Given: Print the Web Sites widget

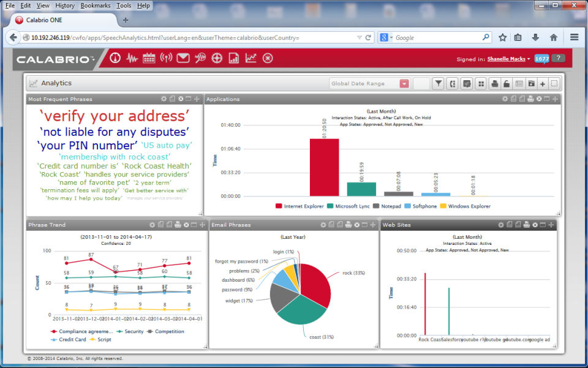Looking at the screenshot, I should coord(527,225).
